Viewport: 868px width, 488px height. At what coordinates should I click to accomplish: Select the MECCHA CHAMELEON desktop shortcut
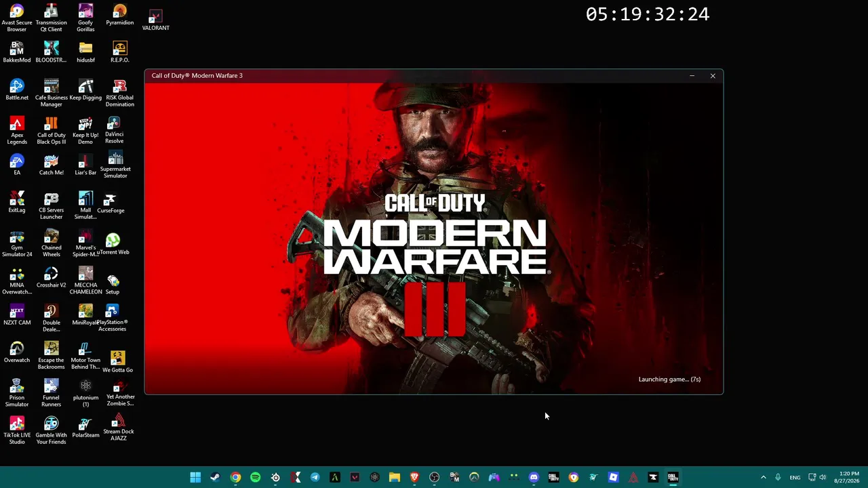85,281
